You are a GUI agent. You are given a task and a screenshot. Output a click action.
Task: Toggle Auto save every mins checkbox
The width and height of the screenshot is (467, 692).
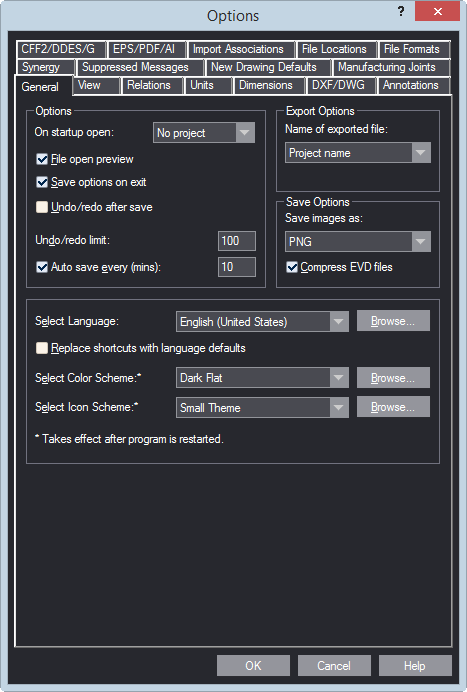(42, 267)
